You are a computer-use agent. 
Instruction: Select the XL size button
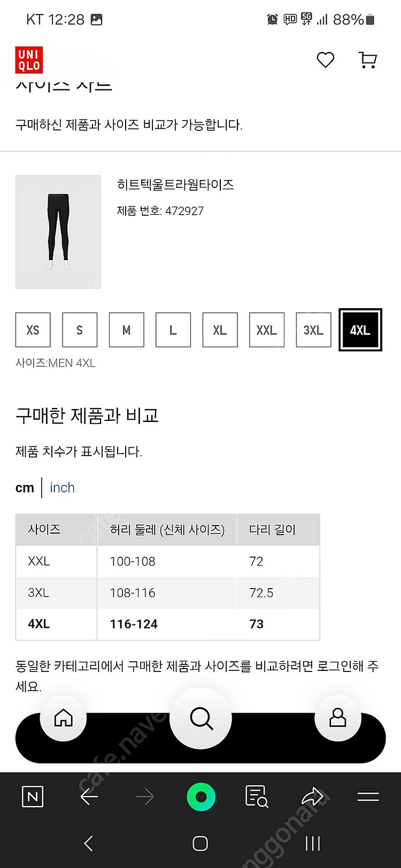pyautogui.click(x=220, y=330)
